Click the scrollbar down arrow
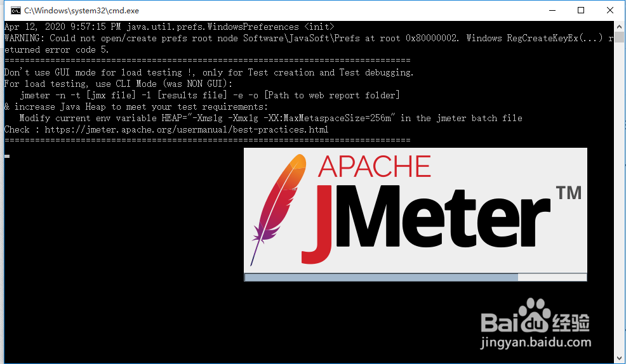626x364 pixels. point(619,358)
